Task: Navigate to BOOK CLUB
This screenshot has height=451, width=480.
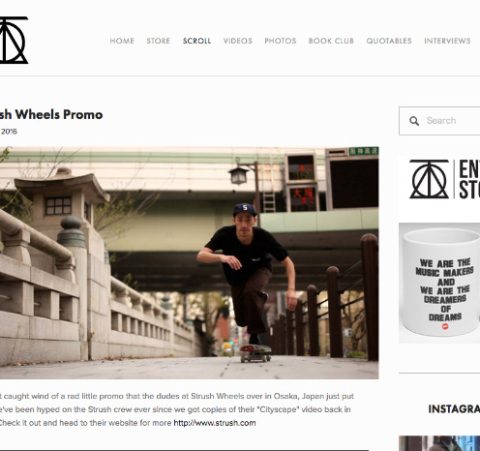Action: click(x=331, y=41)
